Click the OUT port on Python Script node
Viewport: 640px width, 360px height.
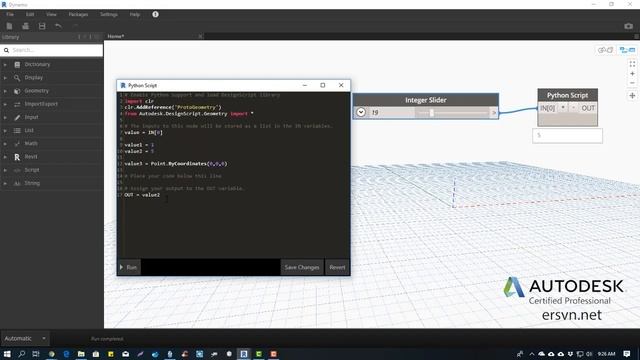coord(588,108)
